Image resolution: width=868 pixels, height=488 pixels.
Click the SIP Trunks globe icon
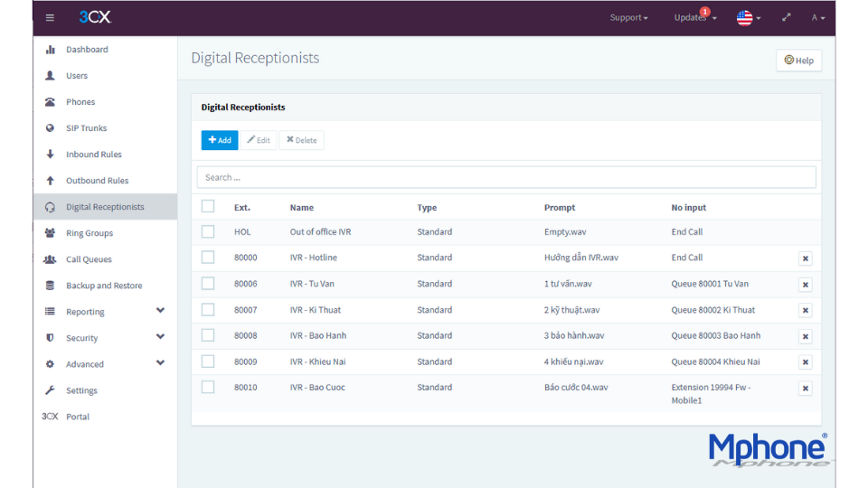[x=50, y=127]
